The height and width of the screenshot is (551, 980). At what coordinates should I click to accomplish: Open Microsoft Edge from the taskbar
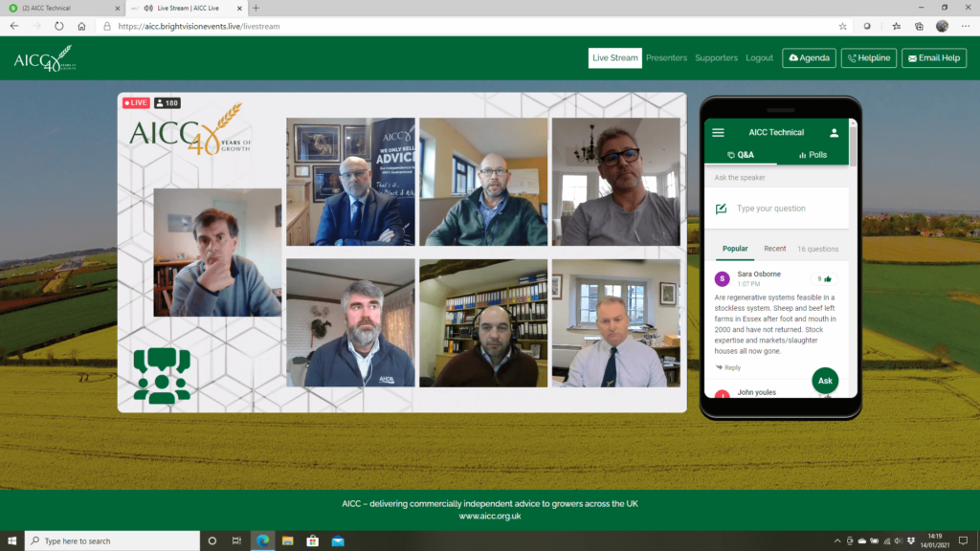tap(262, 541)
